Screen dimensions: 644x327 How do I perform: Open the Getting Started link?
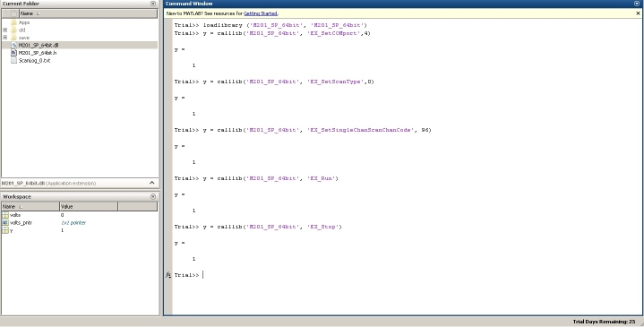pyautogui.click(x=261, y=13)
